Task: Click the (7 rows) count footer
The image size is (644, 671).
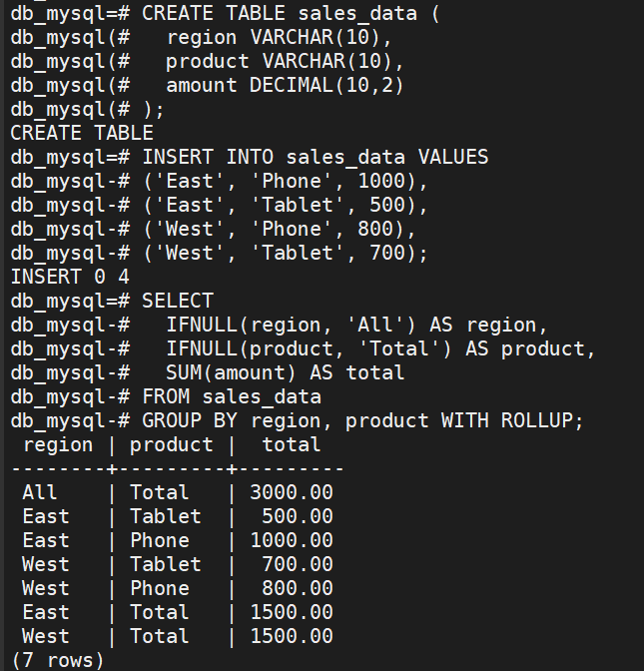Action: click(x=58, y=660)
